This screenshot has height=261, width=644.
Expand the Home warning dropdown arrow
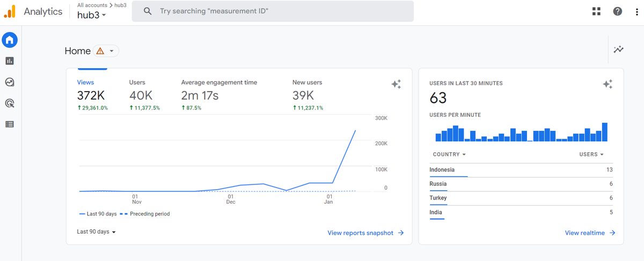coord(112,51)
